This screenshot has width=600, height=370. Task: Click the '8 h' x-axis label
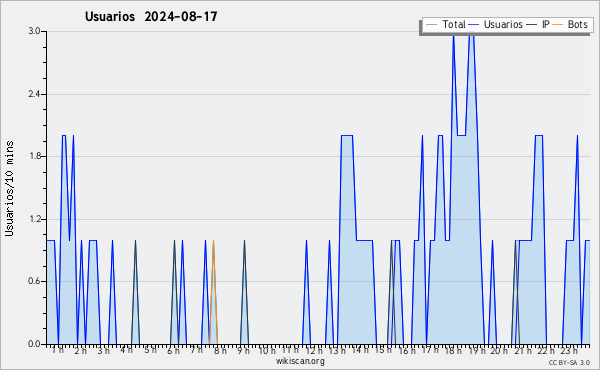[x=220, y=351]
